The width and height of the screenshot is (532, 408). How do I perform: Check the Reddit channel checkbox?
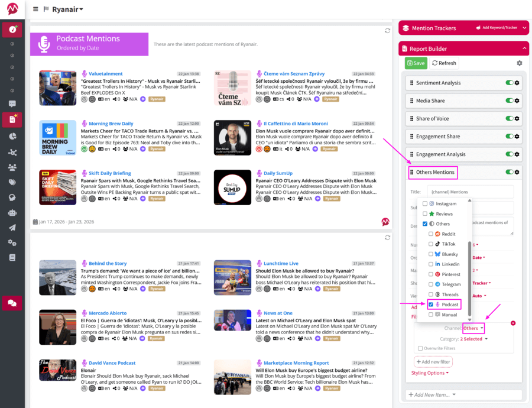coord(430,234)
